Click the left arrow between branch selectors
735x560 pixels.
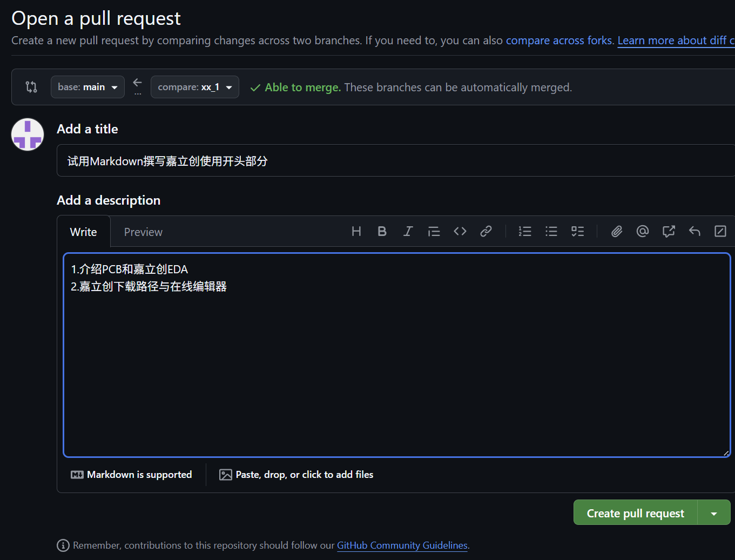pyautogui.click(x=138, y=83)
